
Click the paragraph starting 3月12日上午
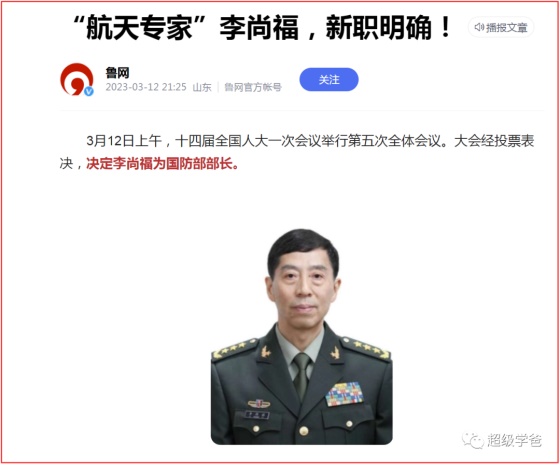pyautogui.click(x=297, y=152)
